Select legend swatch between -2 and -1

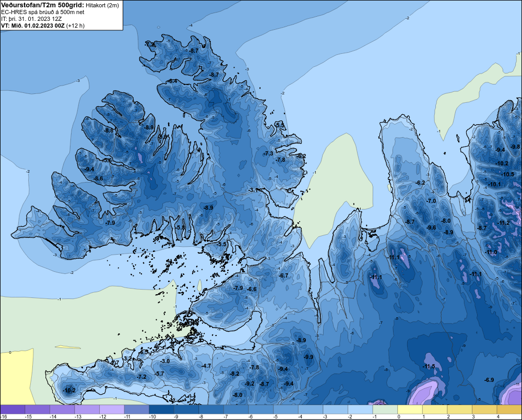point(360,409)
